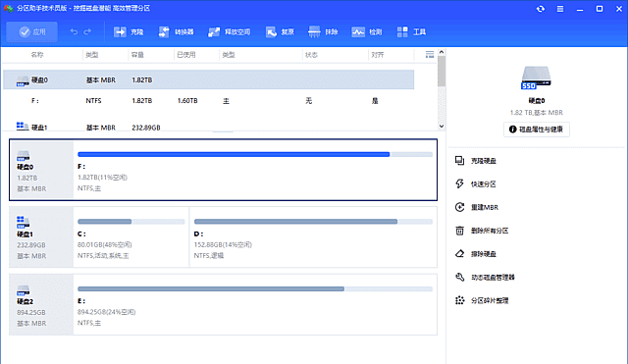Open 动态磁盘管理器 dynamic disk manager
Image resolution: width=628 pixels, height=364 pixels.
pos(485,277)
